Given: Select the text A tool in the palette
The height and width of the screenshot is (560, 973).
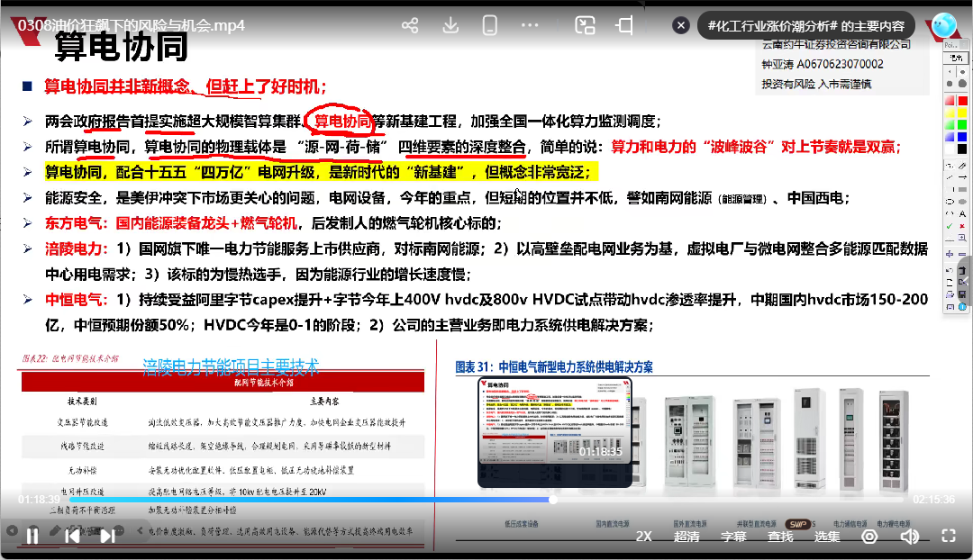Looking at the screenshot, I should (962, 214).
